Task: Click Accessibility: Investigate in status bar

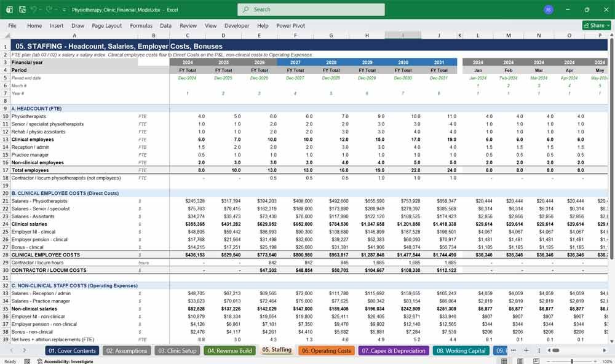Action: pos(65,362)
